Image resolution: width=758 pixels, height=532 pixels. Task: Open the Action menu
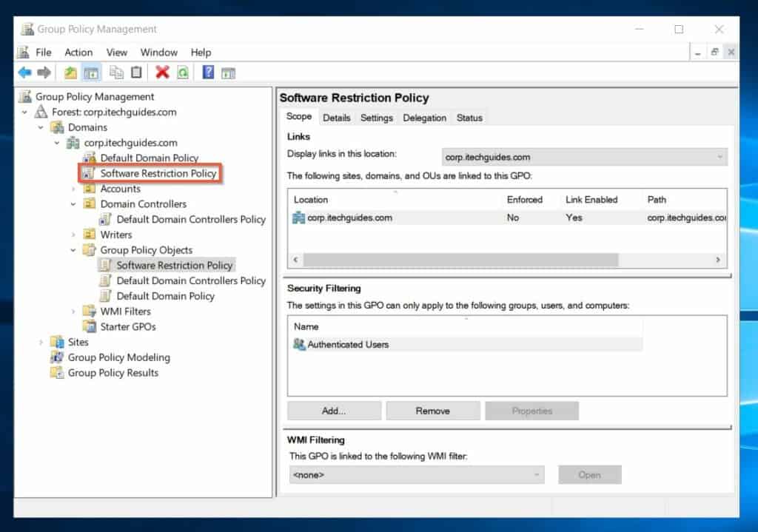pyautogui.click(x=78, y=53)
